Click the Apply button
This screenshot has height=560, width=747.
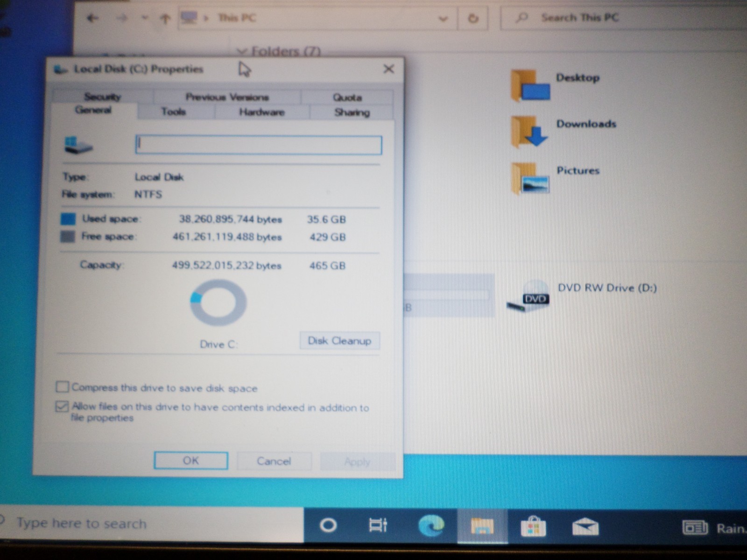357,462
